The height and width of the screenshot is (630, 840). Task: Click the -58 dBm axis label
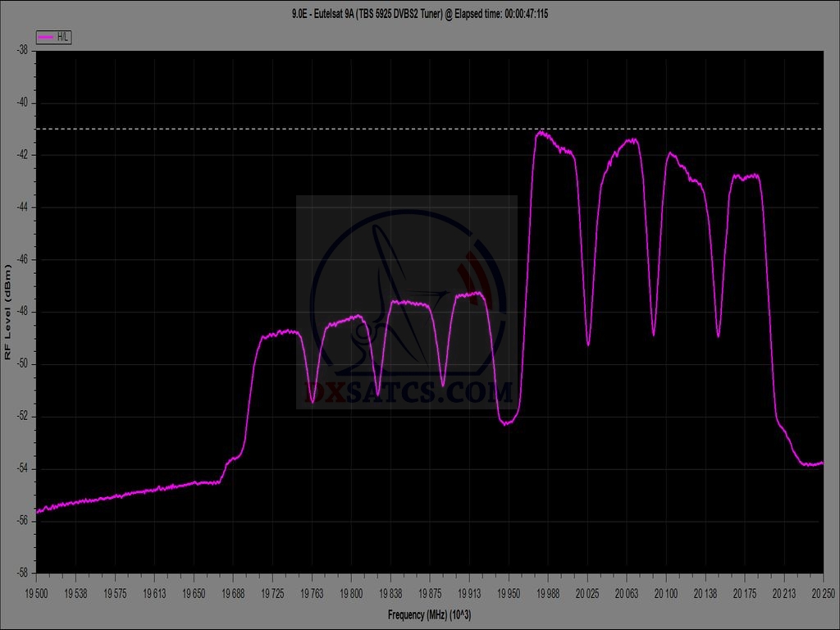tap(21, 573)
